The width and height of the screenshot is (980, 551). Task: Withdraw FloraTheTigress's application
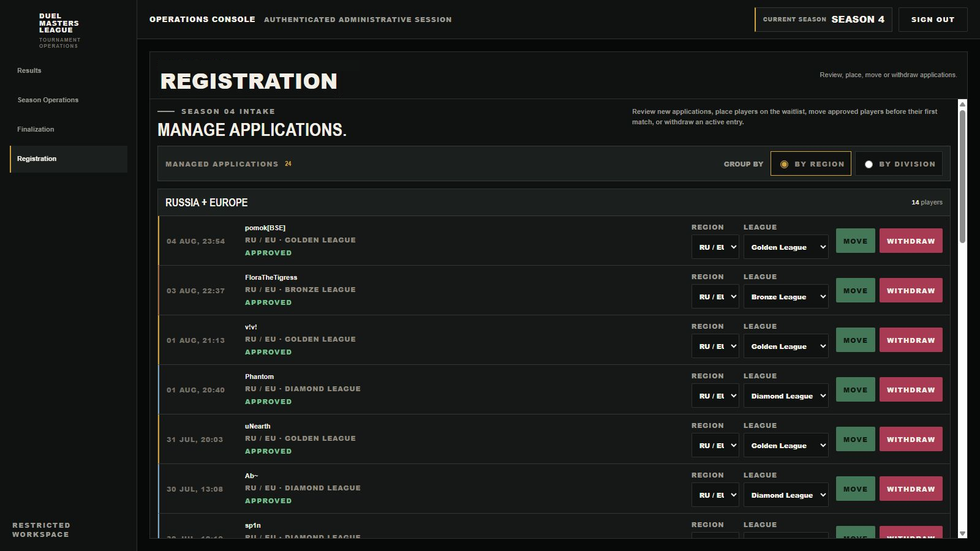(x=911, y=290)
